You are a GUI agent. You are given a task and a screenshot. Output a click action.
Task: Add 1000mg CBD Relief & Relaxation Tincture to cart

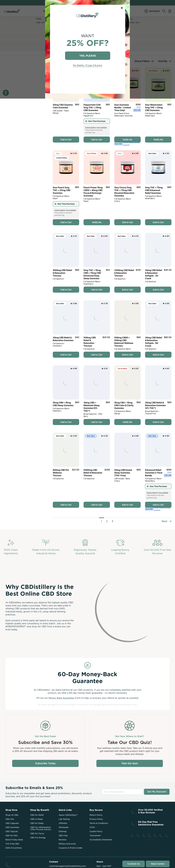click(x=66, y=290)
